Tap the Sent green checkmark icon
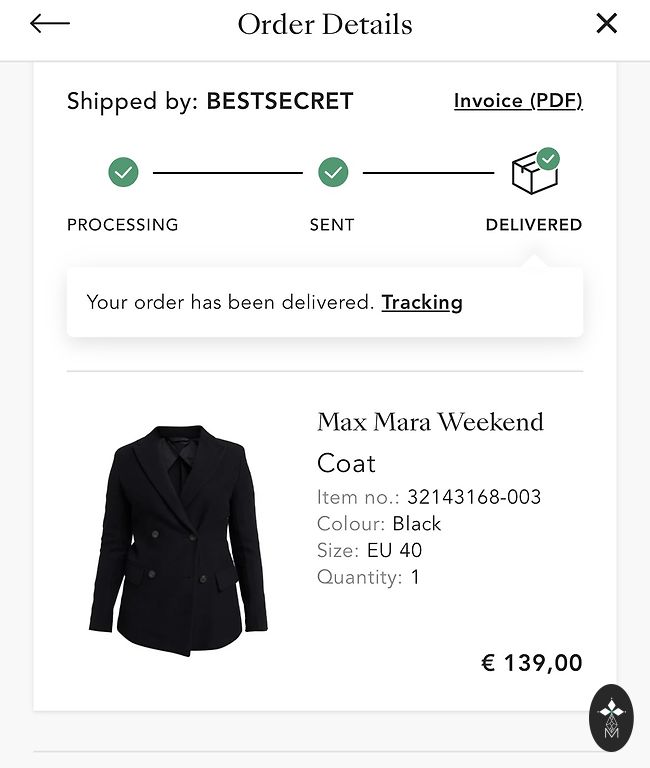Image resolution: width=650 pixels, height=768 pixels. coord(333,173)
